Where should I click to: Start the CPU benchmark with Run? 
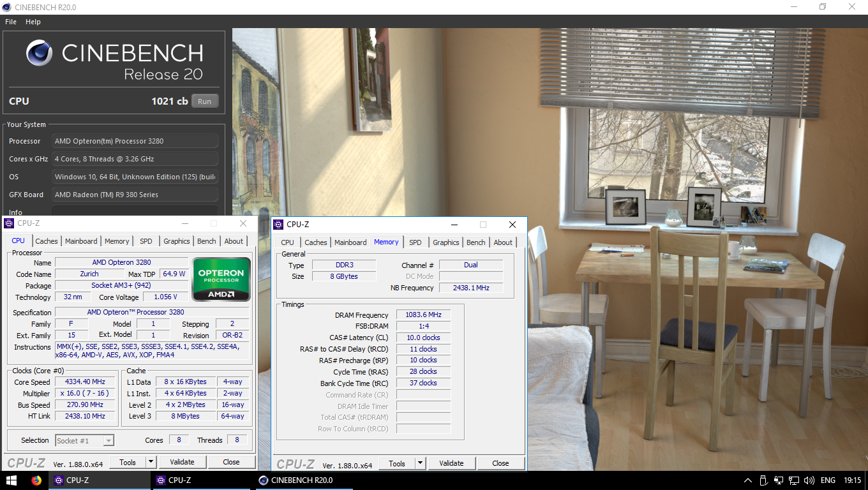point(204,101)
